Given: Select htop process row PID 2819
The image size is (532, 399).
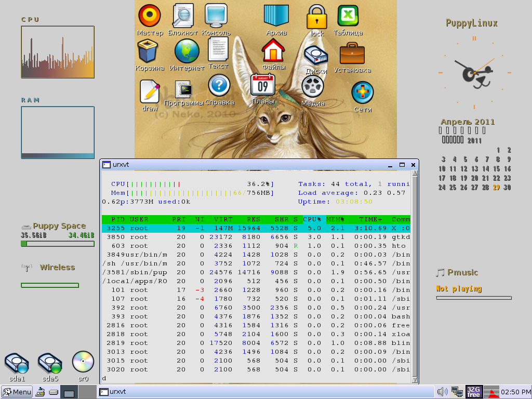Looking at the screenshot, I should pyautogui.click(x=256, y=343).
